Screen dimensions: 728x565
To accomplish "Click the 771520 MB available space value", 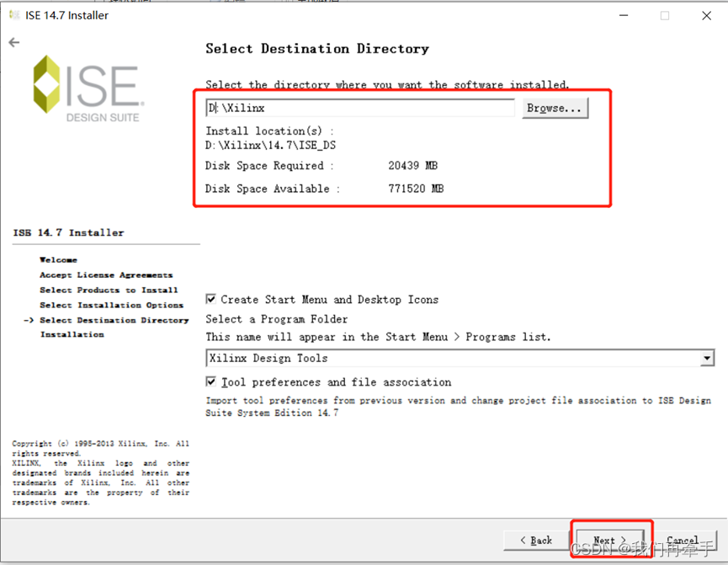I will (416, 188).
